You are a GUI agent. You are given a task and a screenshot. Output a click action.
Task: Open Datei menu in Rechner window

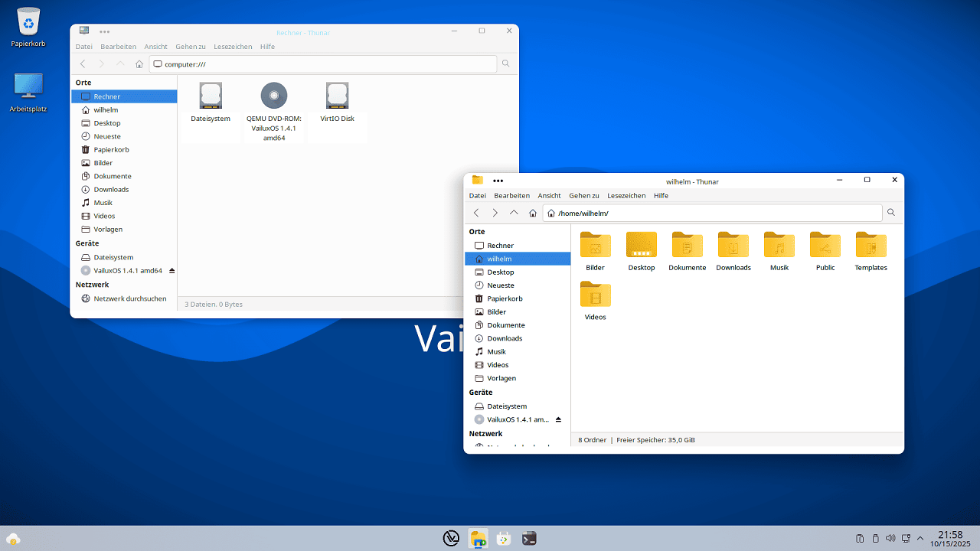point(83,47)
